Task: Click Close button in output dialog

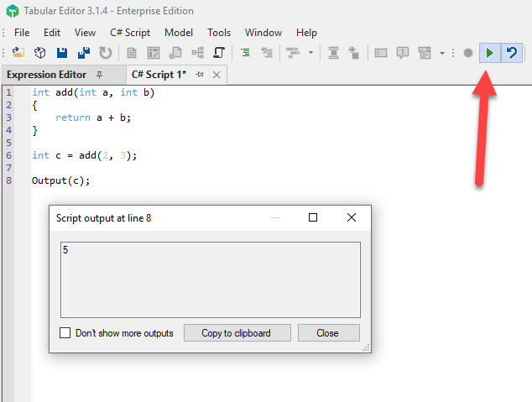Action: [x=327, y=333]
